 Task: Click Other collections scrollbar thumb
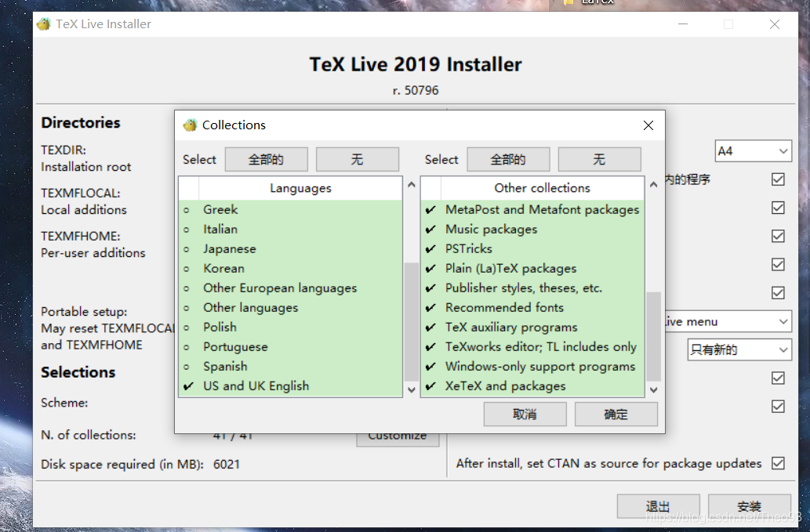pos(653,336)
